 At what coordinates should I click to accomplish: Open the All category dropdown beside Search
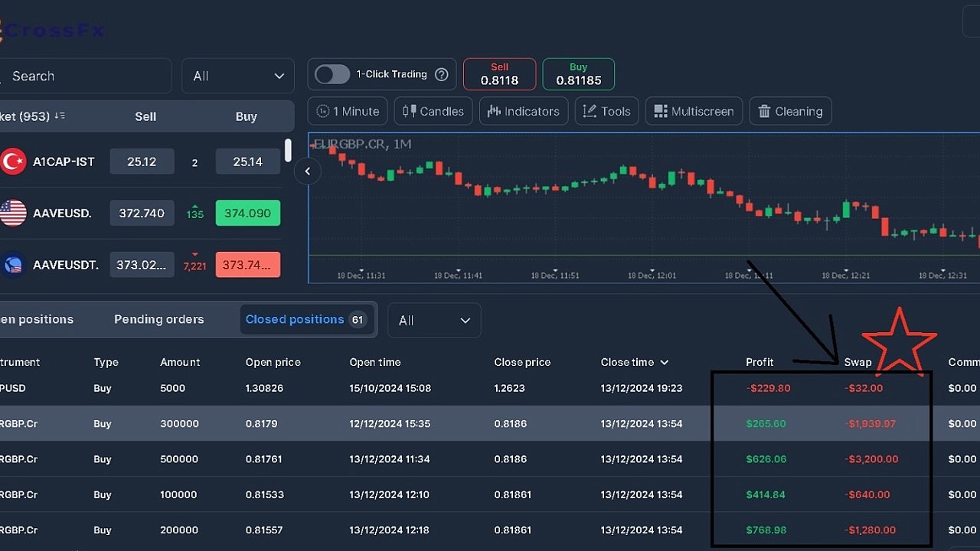[x=238, y=77]
